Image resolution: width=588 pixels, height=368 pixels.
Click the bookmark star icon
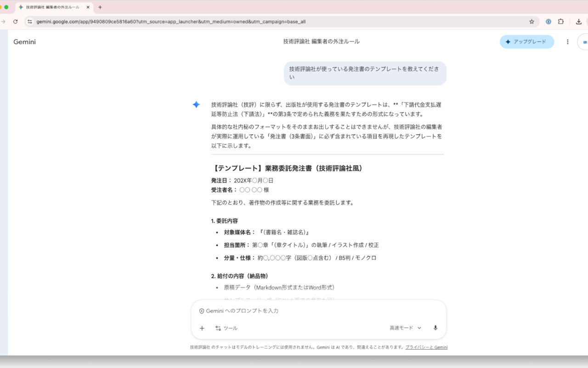pyautogui.click(x=532, y=22)
